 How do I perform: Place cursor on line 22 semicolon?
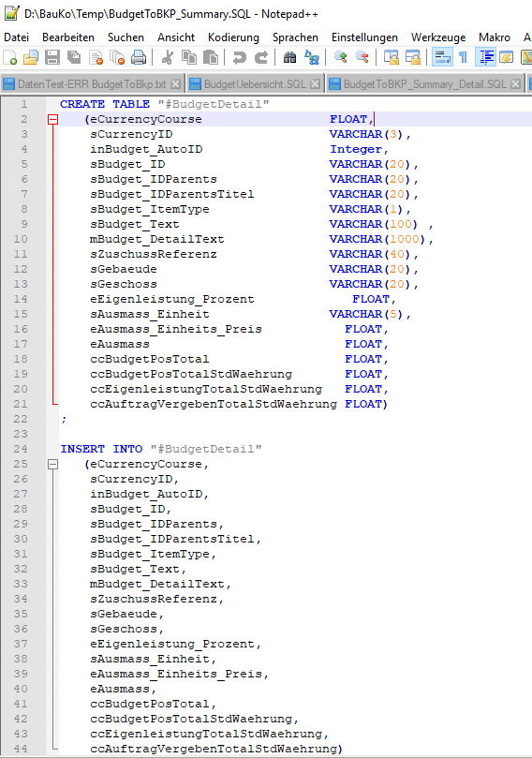click(64, 419)
